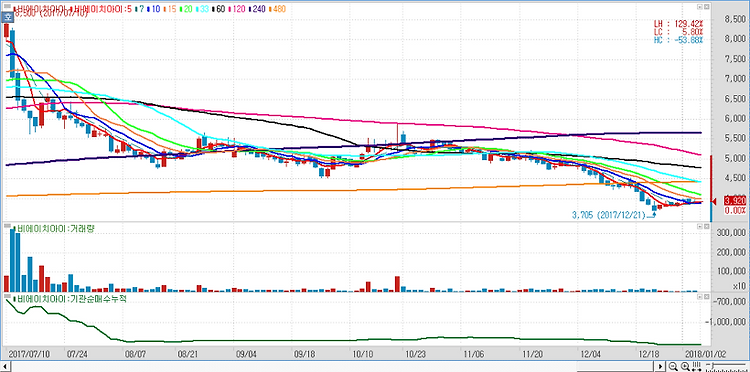Select the 10-day moving average legend label
The image size is (750, 372).
pos(154,9)
